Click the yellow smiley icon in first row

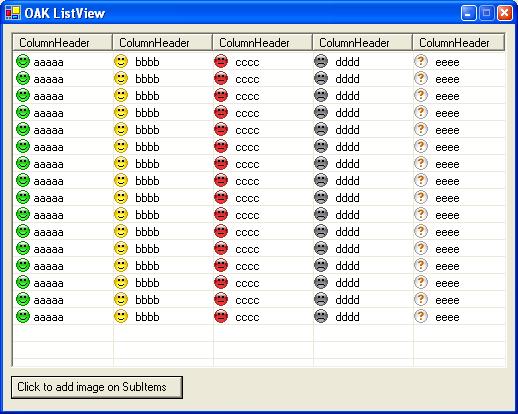click(x=121, y=61)
